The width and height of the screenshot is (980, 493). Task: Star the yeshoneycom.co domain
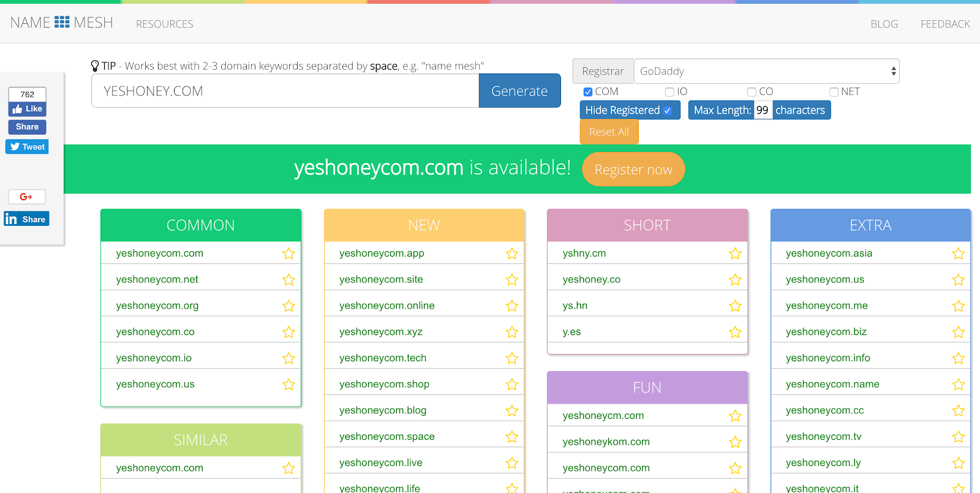click(288, 332)
